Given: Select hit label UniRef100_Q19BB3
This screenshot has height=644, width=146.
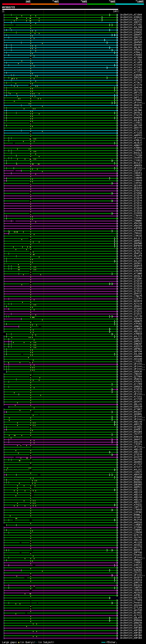Looking at the screenshot, I should 131,329.
